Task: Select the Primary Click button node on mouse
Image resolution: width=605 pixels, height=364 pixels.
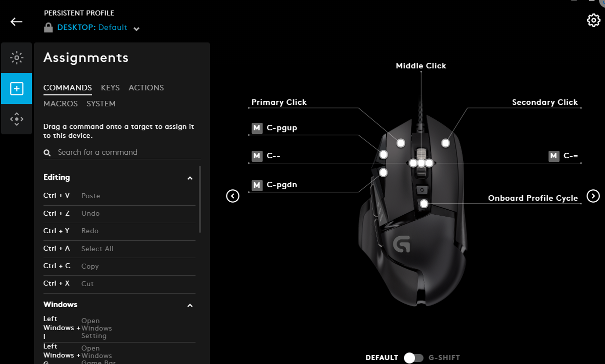Action: click(400, 143)
